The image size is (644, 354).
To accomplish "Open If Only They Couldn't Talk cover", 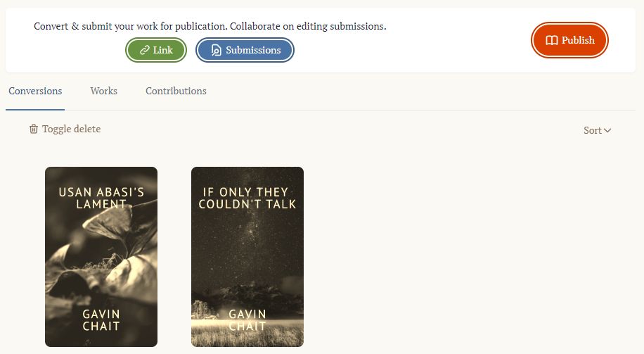I will pyautogui.click(x=247, y=257).
